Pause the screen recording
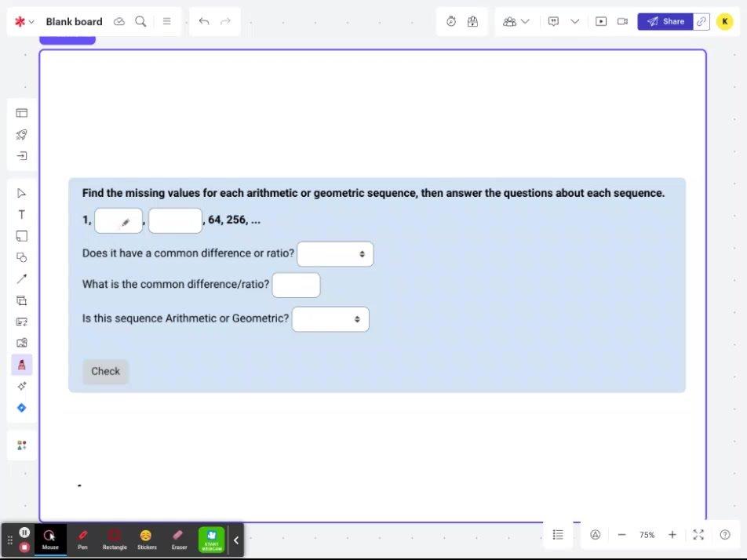This screenshot has height=560, width=747. click(24, 532)
